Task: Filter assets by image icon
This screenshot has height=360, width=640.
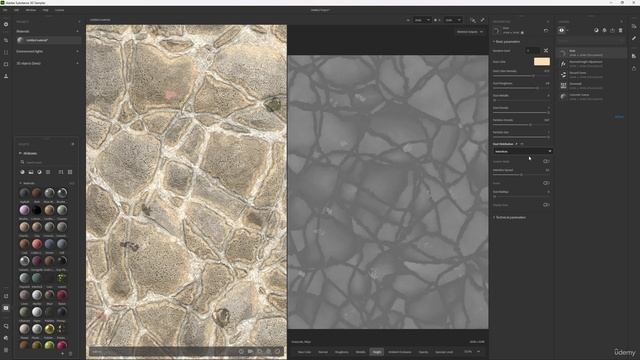Action: point(31,172)
